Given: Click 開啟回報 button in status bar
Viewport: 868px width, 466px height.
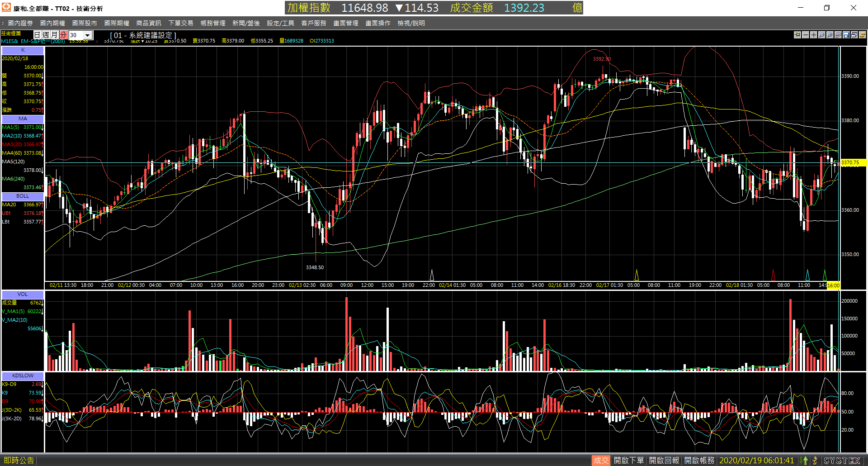Looking at the screenshot, I should pos(664,461).
